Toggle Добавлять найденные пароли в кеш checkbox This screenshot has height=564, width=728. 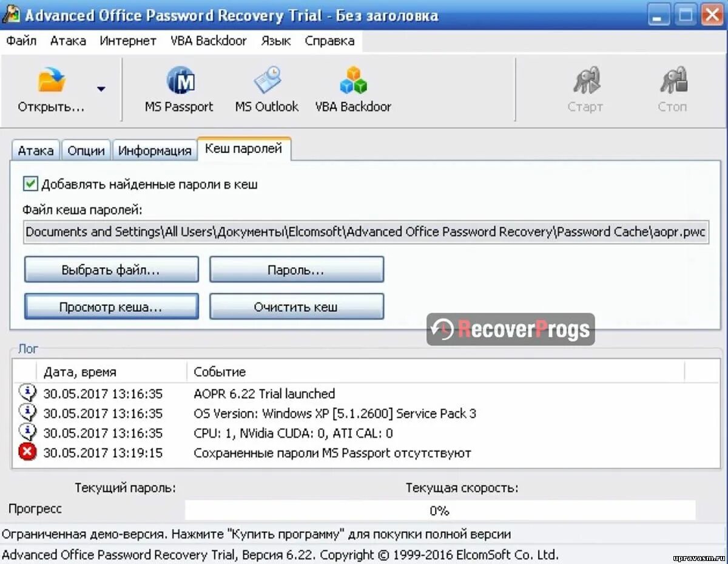(x=30, y=184)
